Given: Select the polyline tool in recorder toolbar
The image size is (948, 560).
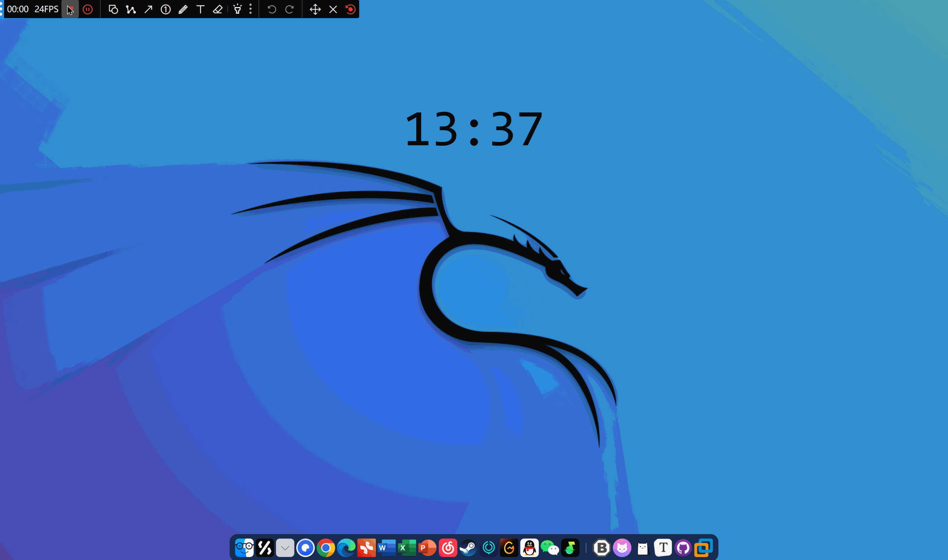Looking at the screenshot, I should pos(131,10).
